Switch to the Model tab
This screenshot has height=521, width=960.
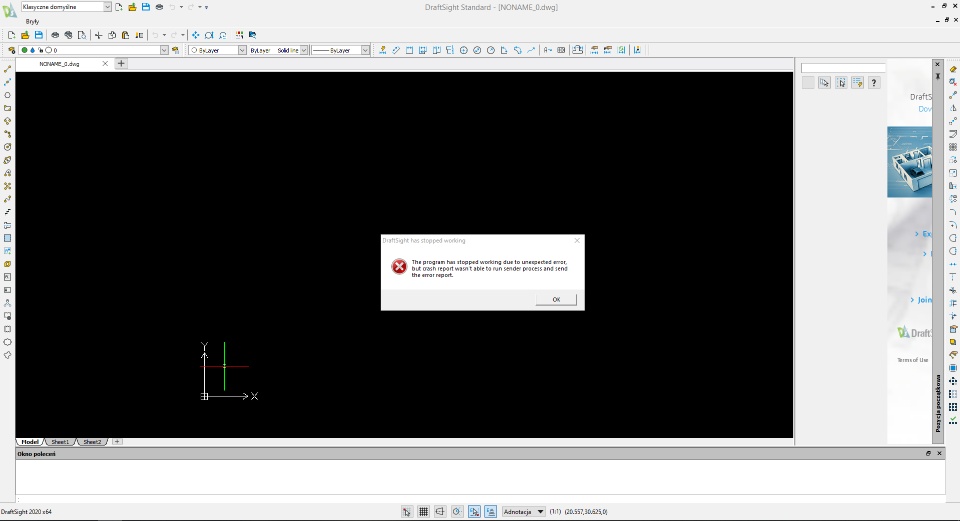30,441
